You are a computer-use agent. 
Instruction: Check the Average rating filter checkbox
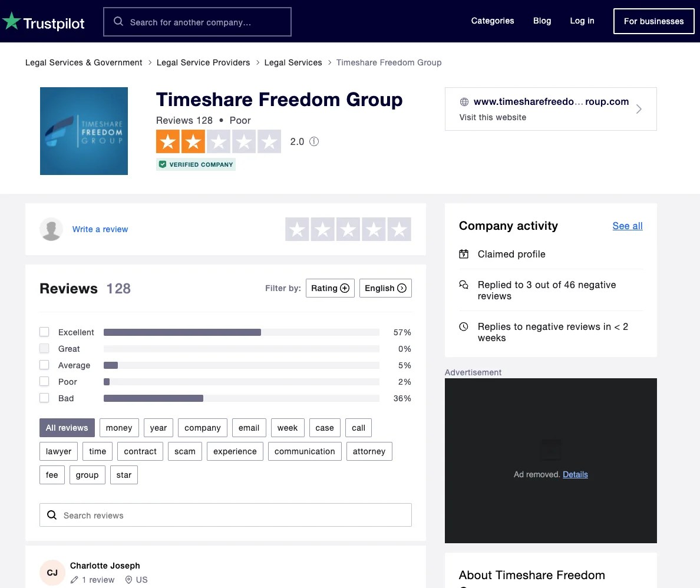point(44,365)
